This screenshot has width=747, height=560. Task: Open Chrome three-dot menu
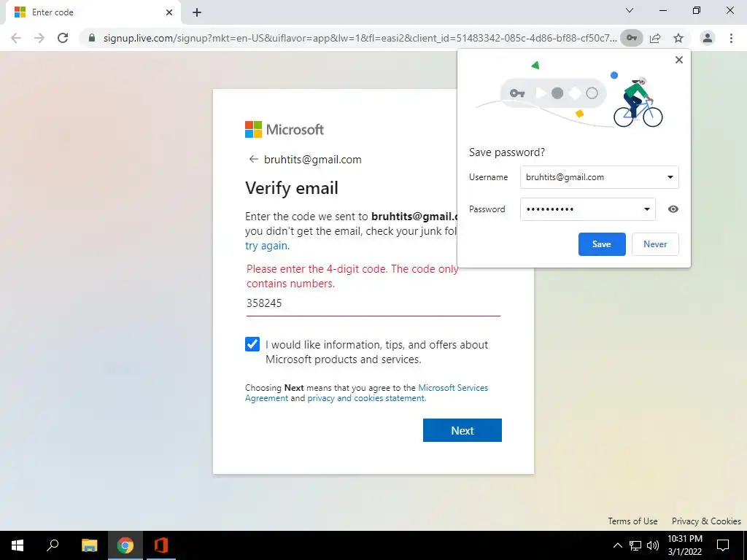(x=731, y=38)
